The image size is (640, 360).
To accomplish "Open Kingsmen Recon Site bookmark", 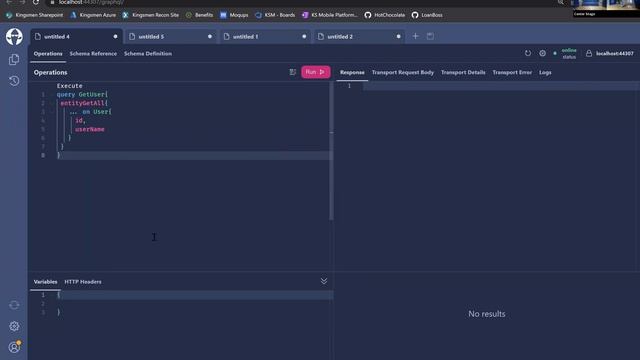I will (x=151, y=15).
